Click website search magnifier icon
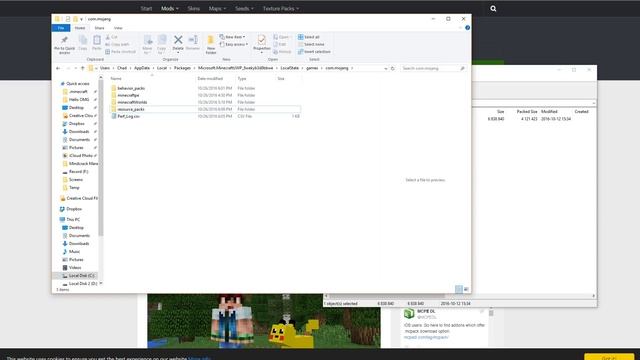This screenshot has height=360, width=640. (493, 9)
